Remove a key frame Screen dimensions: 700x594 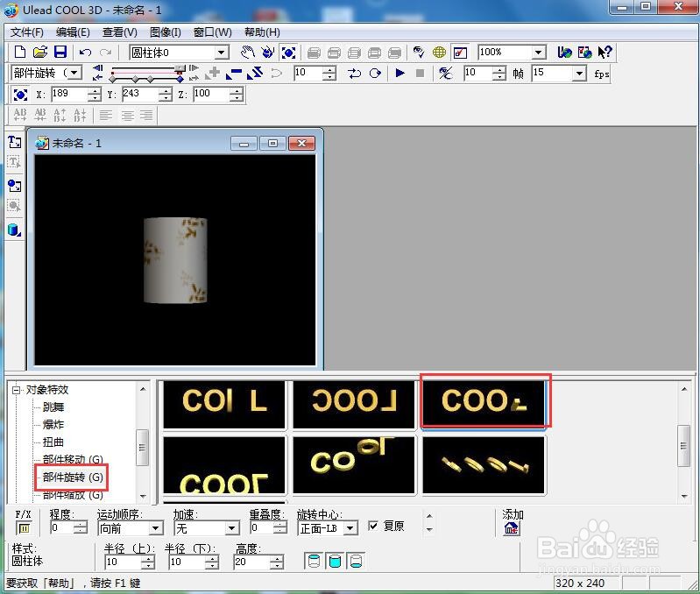pos(234,73)
